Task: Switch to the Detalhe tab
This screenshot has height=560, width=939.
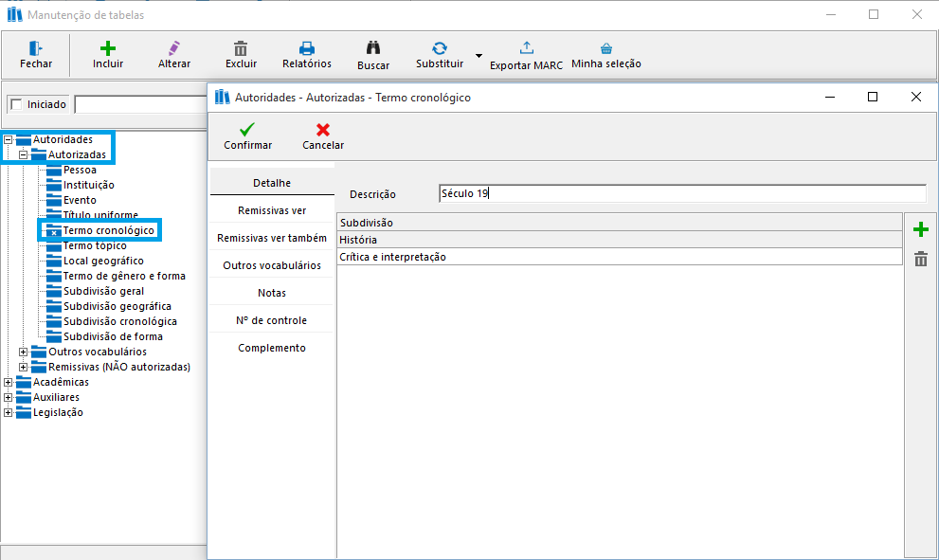Action: pyautogui.click(x=272, y=183)
